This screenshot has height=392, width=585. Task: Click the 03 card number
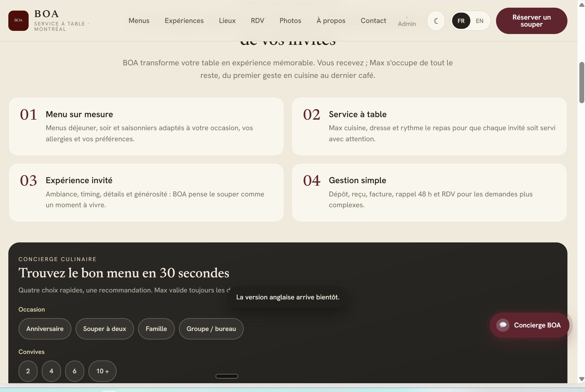pyautogui.click(x=28, y=180)
